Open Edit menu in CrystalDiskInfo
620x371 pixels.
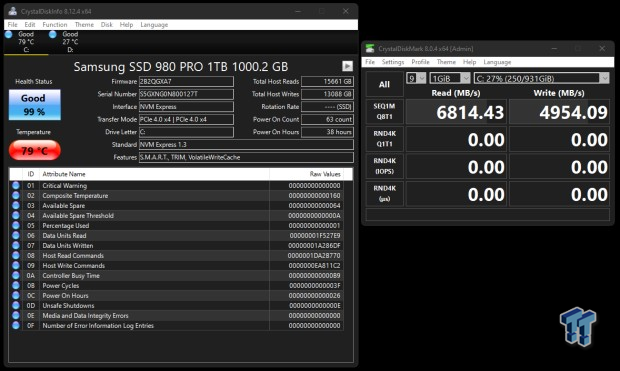pos(30,25)
